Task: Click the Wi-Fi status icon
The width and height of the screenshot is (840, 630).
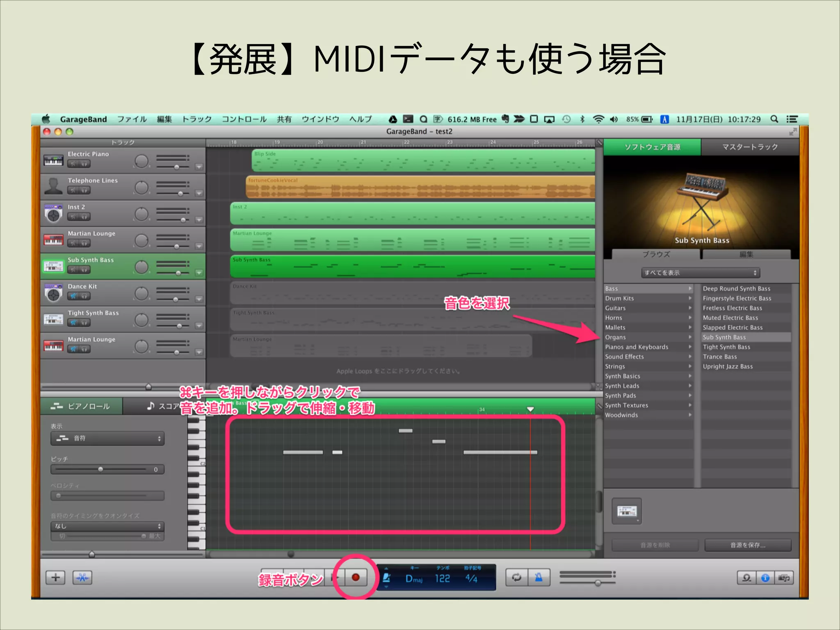Action: [x=598, y=119]
